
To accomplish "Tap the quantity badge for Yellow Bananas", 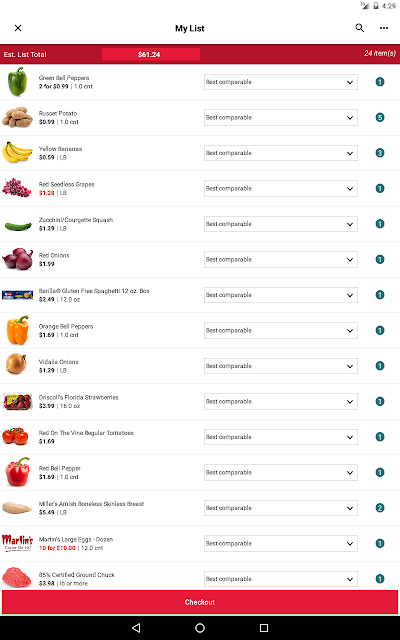I will (380, 153).
